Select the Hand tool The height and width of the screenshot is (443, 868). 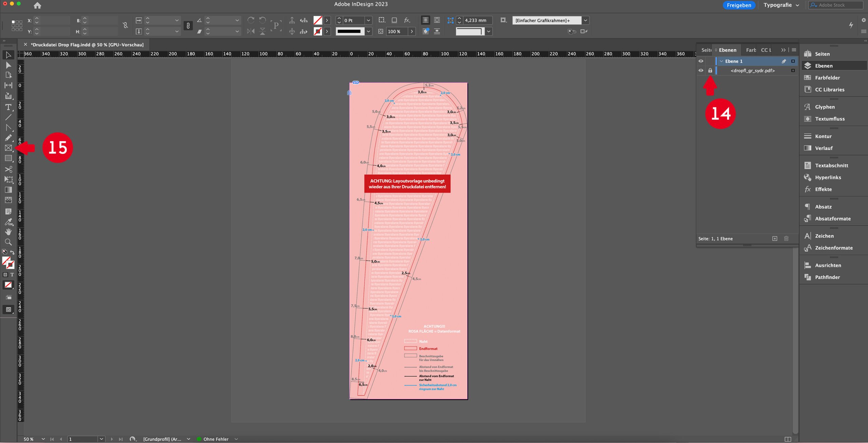point(8,232)
